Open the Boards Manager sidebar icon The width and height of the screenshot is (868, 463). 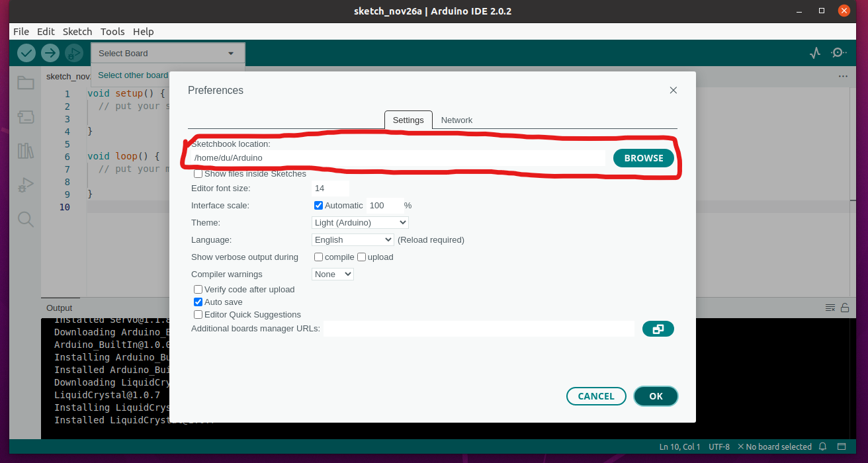26,117
